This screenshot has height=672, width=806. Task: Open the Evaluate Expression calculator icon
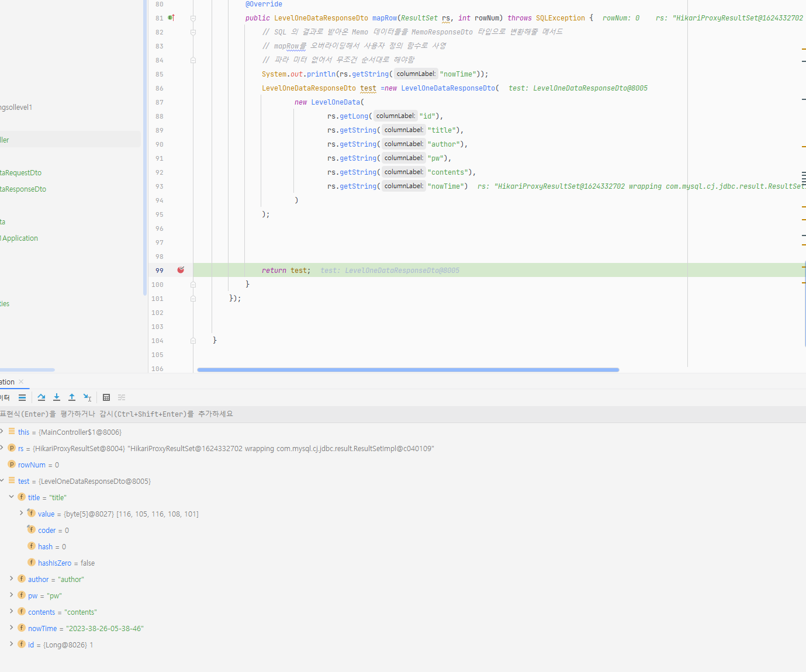[106, 397]
